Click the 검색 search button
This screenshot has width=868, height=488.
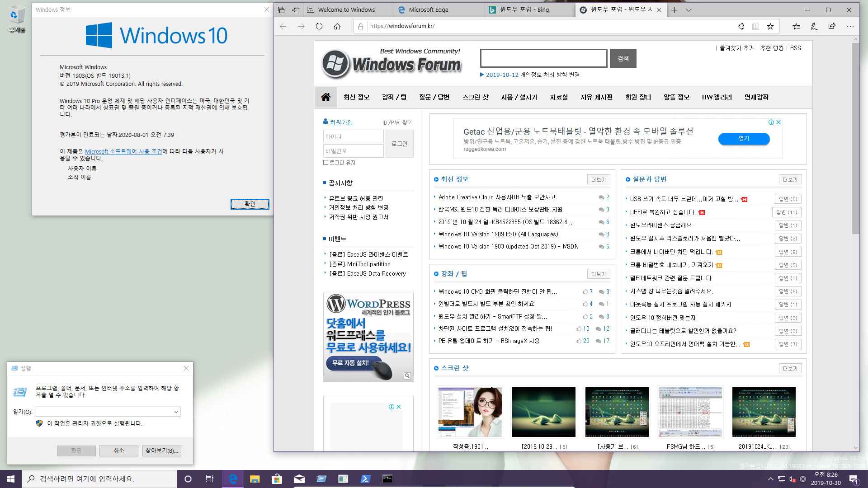tap(623, 58)
